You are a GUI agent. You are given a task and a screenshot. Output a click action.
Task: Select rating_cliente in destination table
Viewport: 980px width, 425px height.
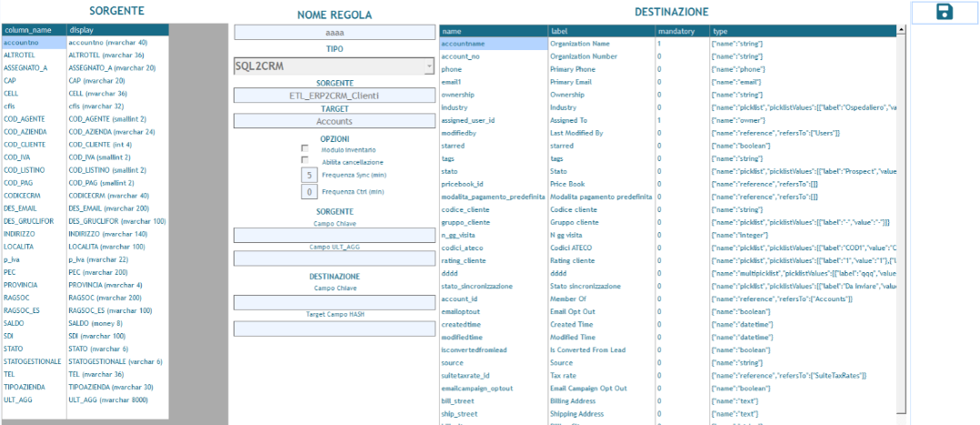click(493, 260)
